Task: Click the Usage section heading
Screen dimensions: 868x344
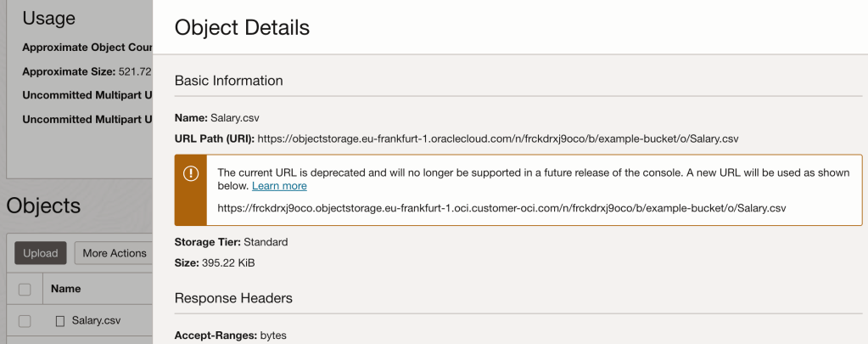Action: coord(48,18)
